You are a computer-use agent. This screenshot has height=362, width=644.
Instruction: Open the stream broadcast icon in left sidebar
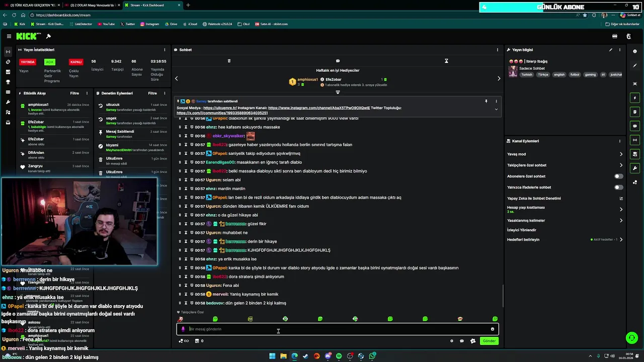pos(8,52)
